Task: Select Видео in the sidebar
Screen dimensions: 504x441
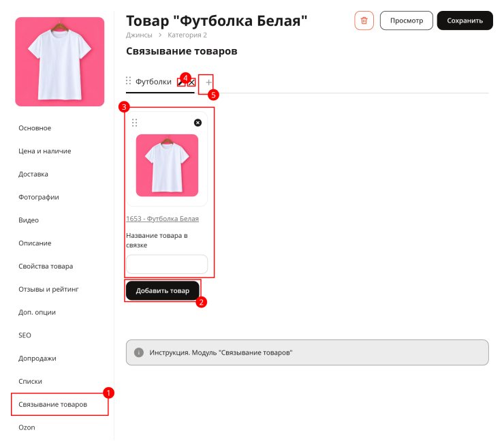Action: coord(29,220)
